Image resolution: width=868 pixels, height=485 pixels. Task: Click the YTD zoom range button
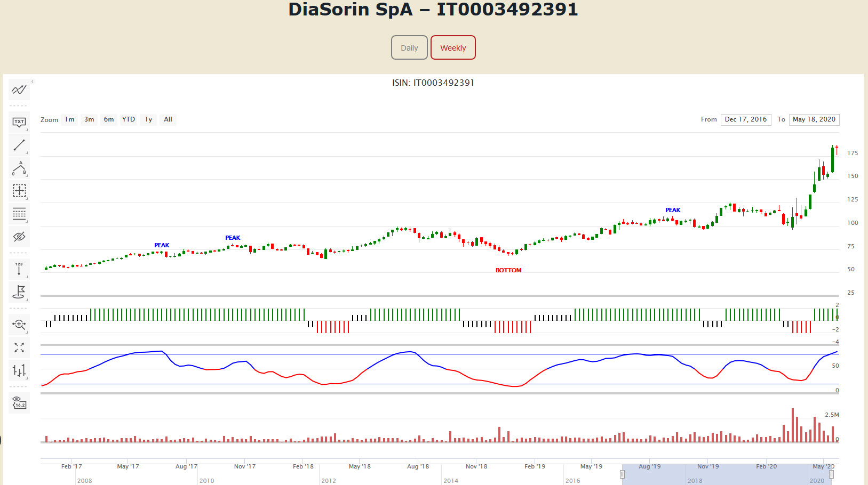tap(129, 119)
